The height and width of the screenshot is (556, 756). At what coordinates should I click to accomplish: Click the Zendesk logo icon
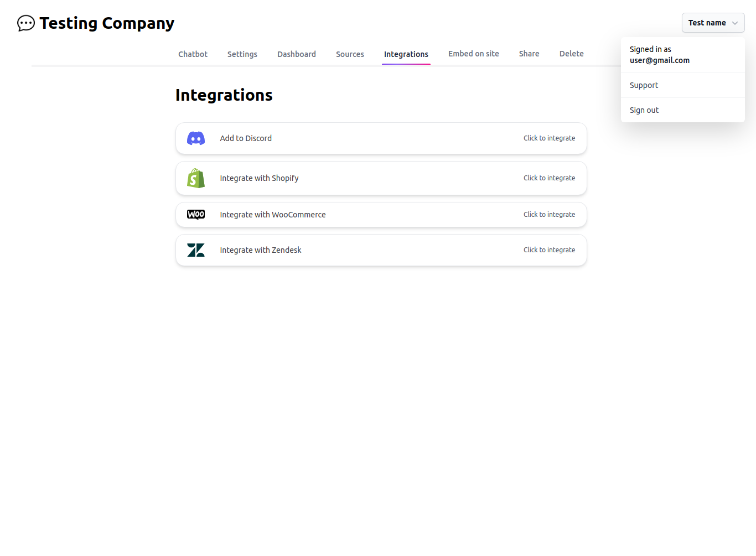pyautogui.click(x=196, y=250)
